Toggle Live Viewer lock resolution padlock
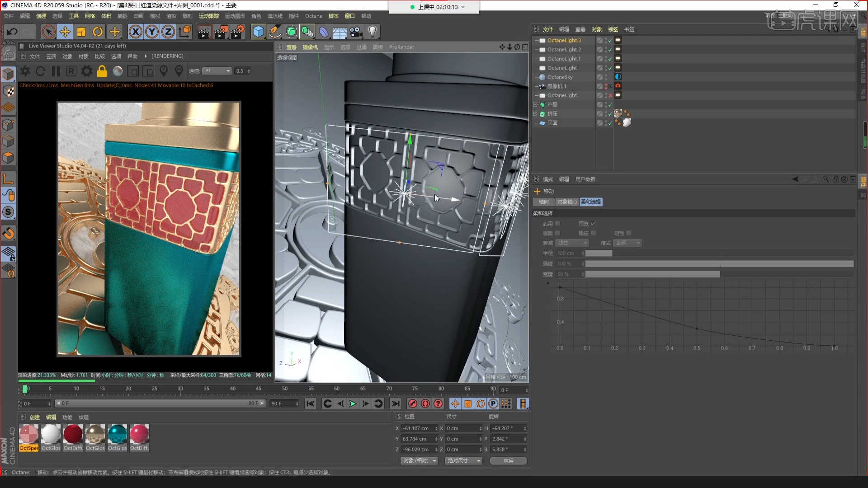This screenshot has height=488, width=868. tap(102, 71)
